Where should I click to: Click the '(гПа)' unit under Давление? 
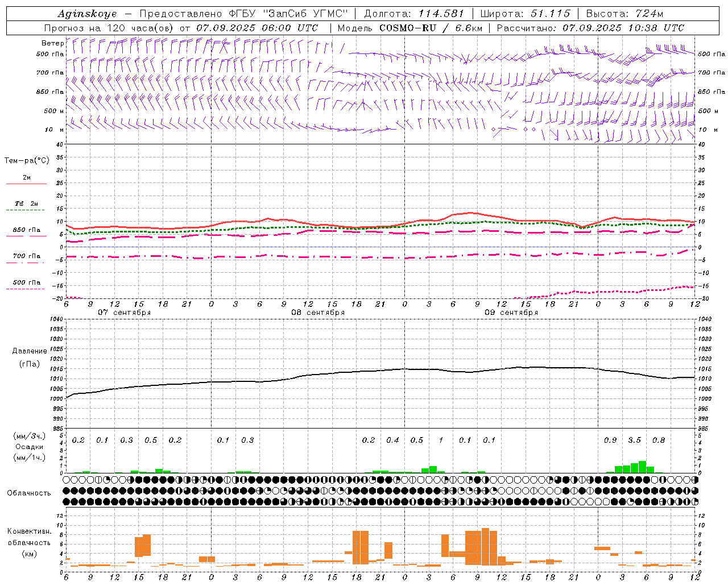pyautogui.click(x=30, y=364)
